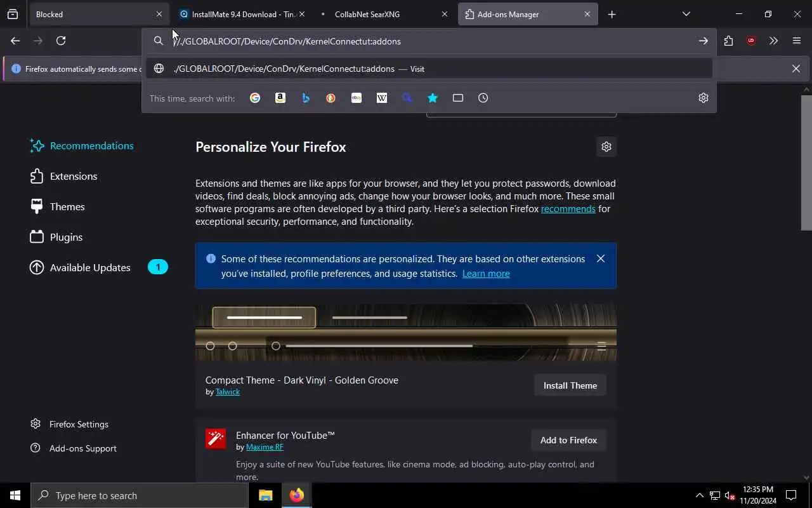Open the Recommendations category

[82, 145]
